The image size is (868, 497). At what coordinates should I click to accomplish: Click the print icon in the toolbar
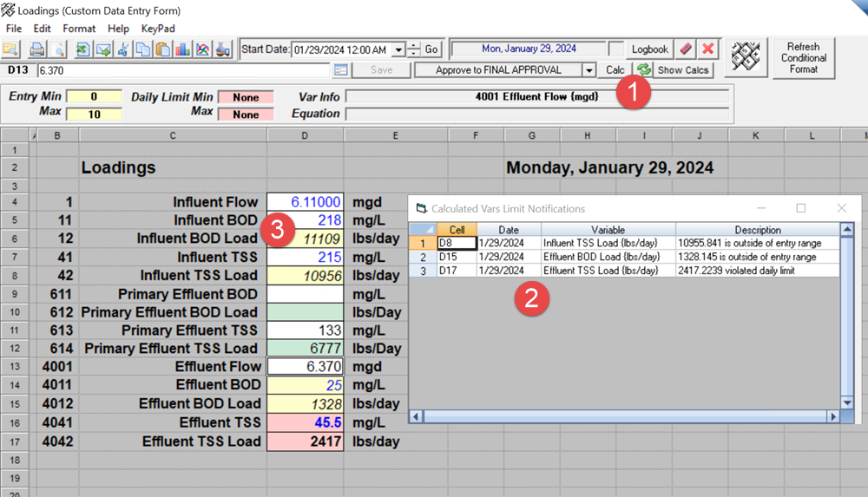click(x=37, y=49)
